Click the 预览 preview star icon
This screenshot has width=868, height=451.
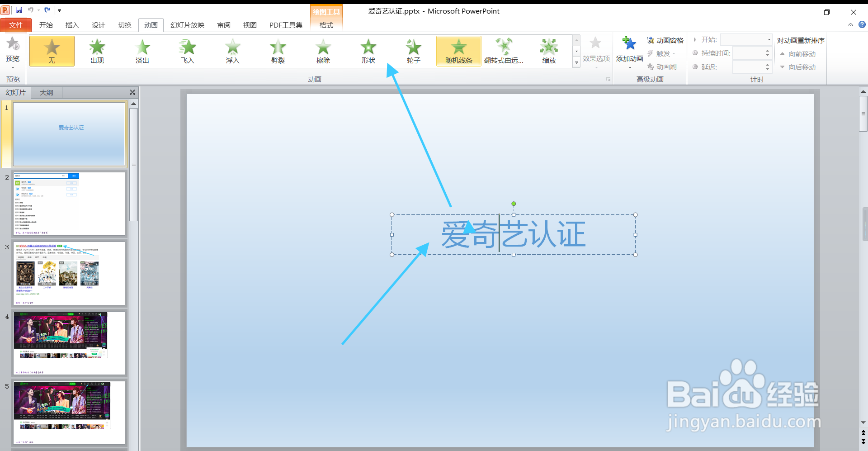click(13, 44)
